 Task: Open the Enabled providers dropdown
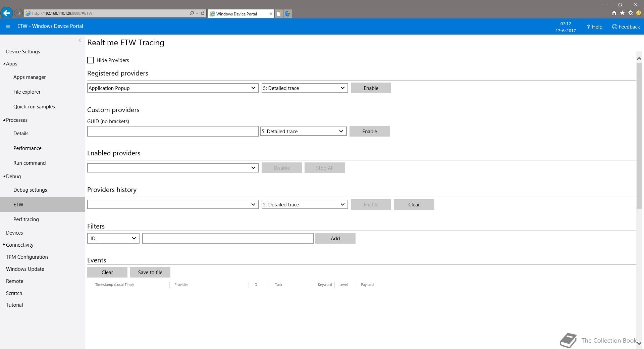point(173,168)
